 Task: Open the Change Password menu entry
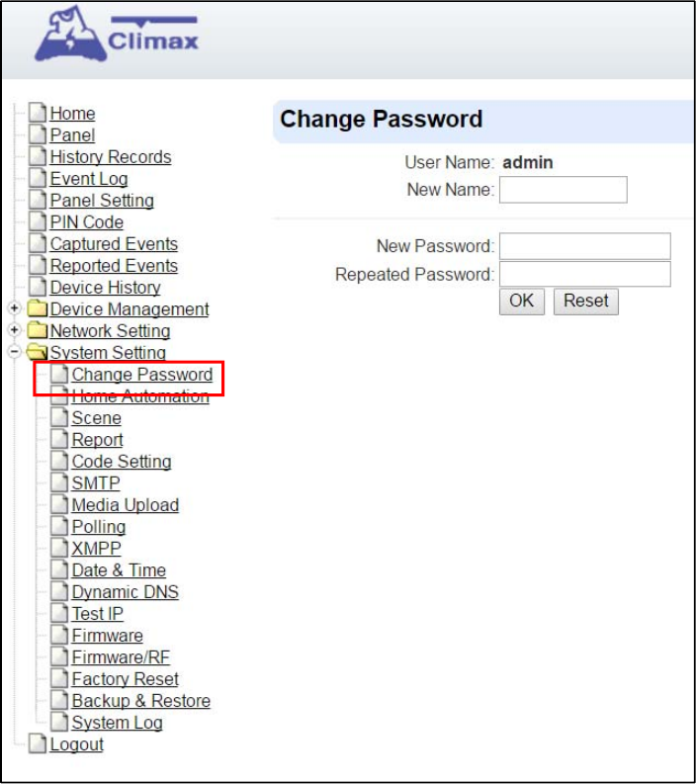click(x=142, y=374)
